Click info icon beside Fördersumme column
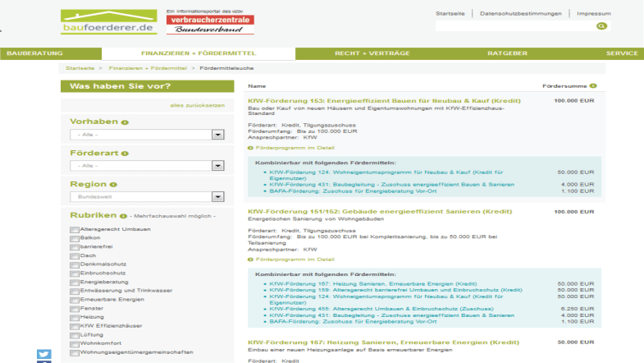The height and width of the screenshot is (363, 644). tap(593, 86)
